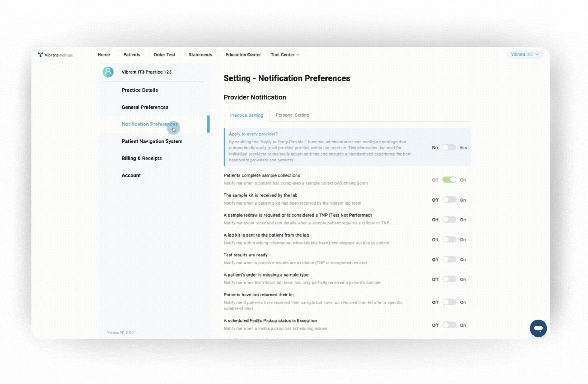
Task: Enable sample redraw or TNP notification
Action: (449, 220)
